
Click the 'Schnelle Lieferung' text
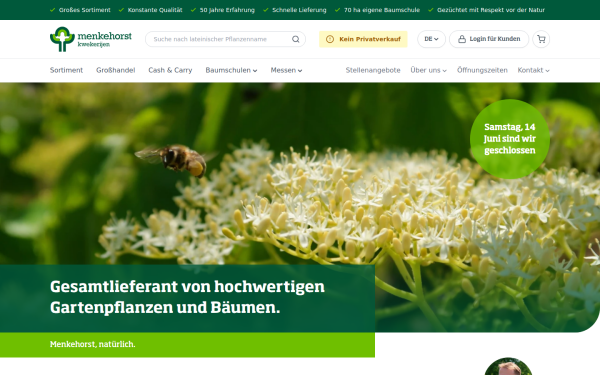(x=299, y=10)
